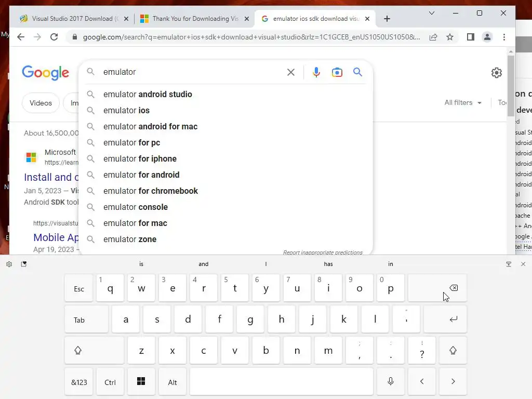
Task: Search by image with camera icon
Action: coord(337,72)
